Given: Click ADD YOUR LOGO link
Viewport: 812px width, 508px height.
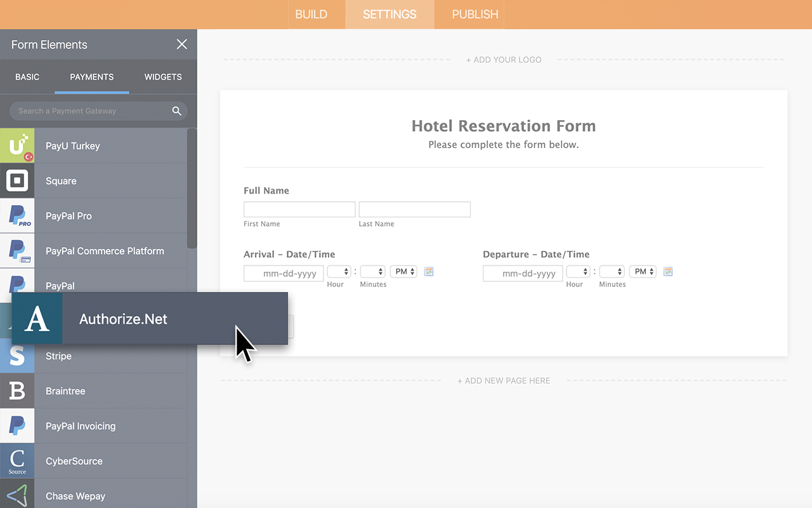Looking at the screenshot, I should point(504,59).
